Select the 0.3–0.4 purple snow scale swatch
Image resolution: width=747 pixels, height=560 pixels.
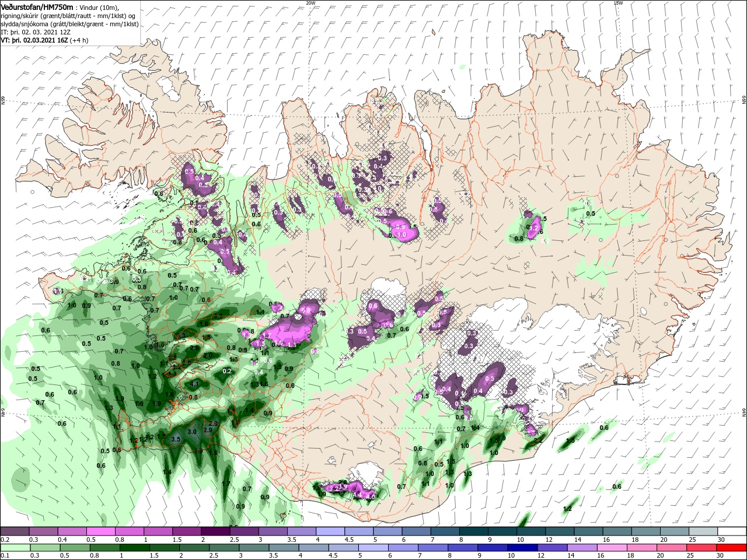pyautogui.click(x=43, y=531)
